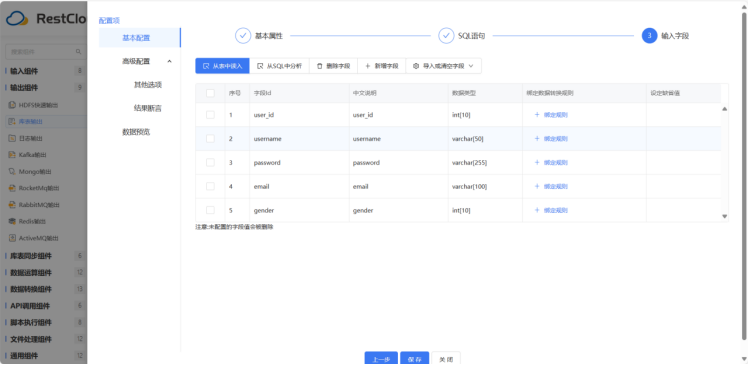748x365 pixels.
Task: Click the table scrollbar up arrow
Action: tap(725, 109)
